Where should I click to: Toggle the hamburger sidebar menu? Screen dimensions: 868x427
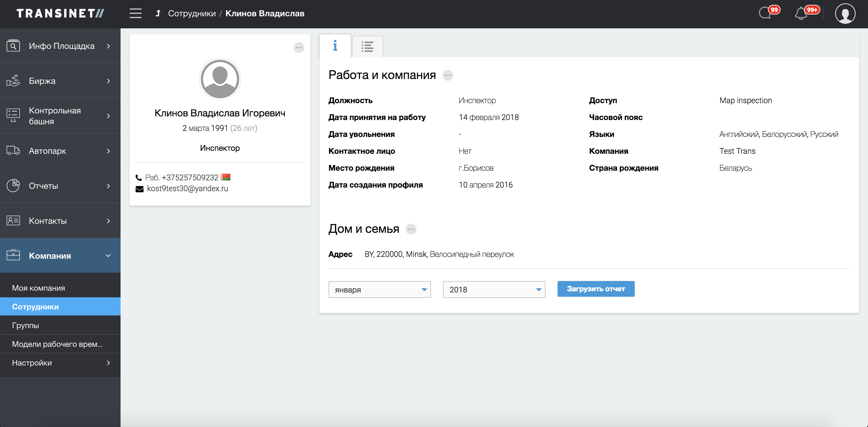coord(135,14)
